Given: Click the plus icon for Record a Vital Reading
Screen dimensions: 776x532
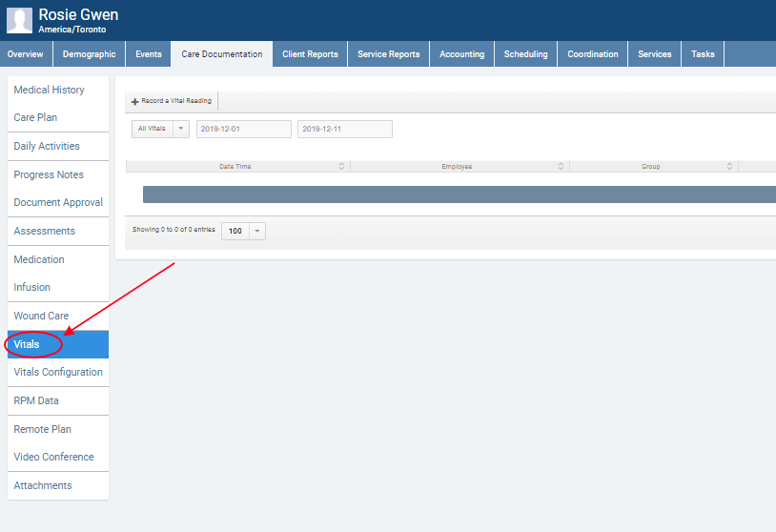Looking at the screenshot, I should click(135, 101).
